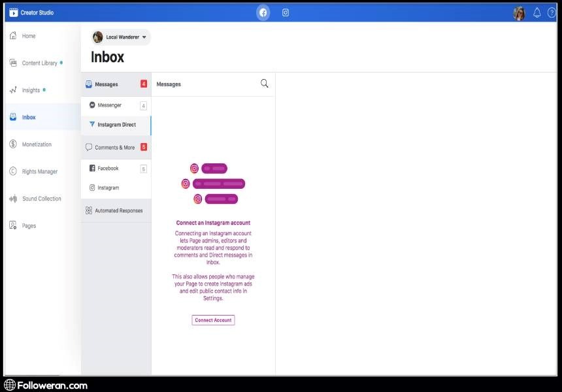Open Sound Collection in sidebar
This screenshot has height=392, width=562.
(41, 199)
